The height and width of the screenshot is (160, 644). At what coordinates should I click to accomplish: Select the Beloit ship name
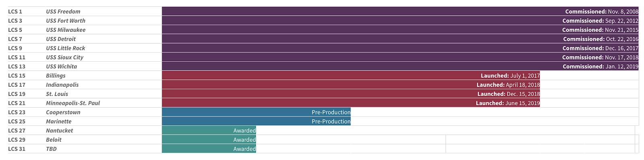[54, 139]
